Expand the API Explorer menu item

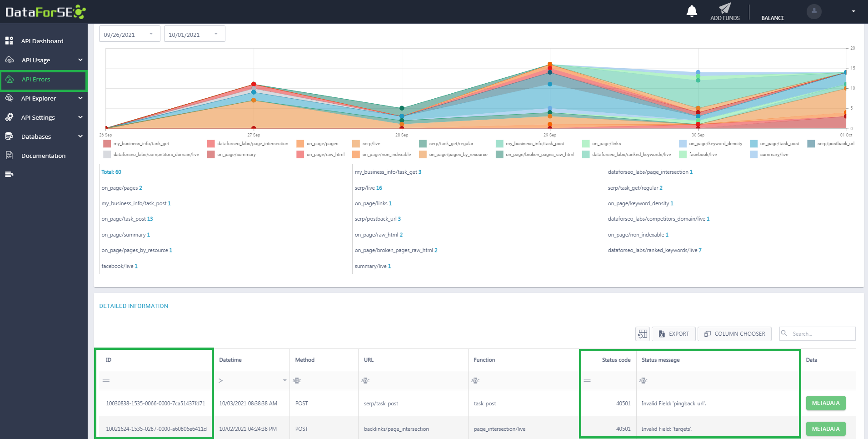coord(44,98)
